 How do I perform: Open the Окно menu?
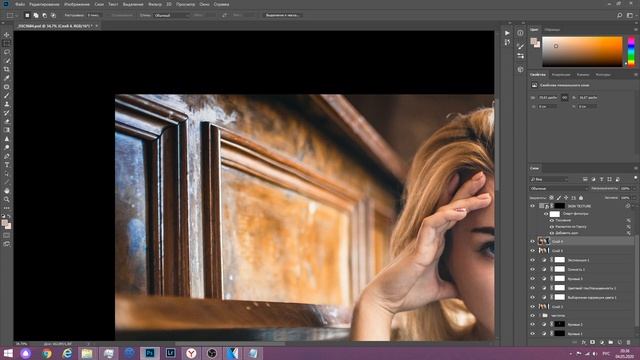(204, 4)
